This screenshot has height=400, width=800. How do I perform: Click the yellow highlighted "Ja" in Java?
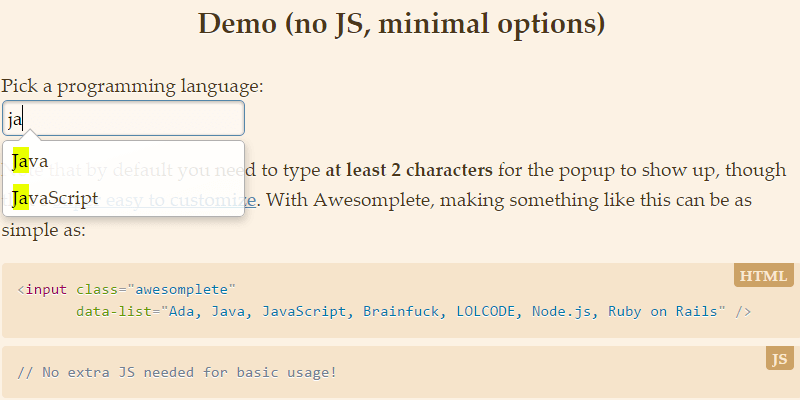coord(20,161)
